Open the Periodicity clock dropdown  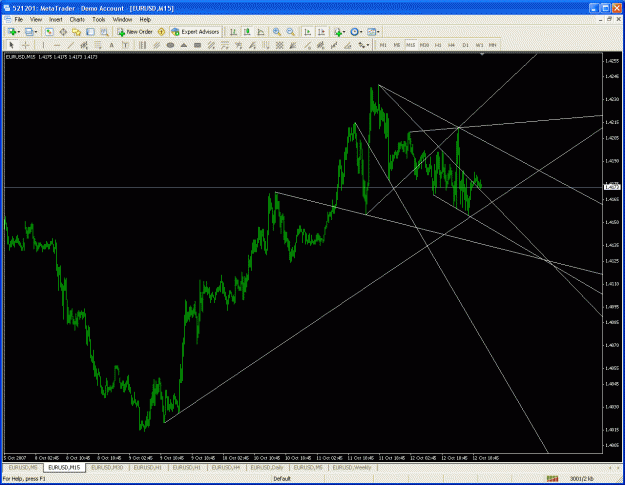[x=356, y=32]
